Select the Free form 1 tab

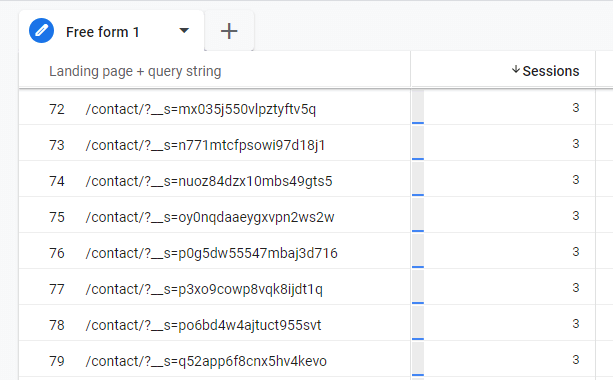tap(111, 31)
